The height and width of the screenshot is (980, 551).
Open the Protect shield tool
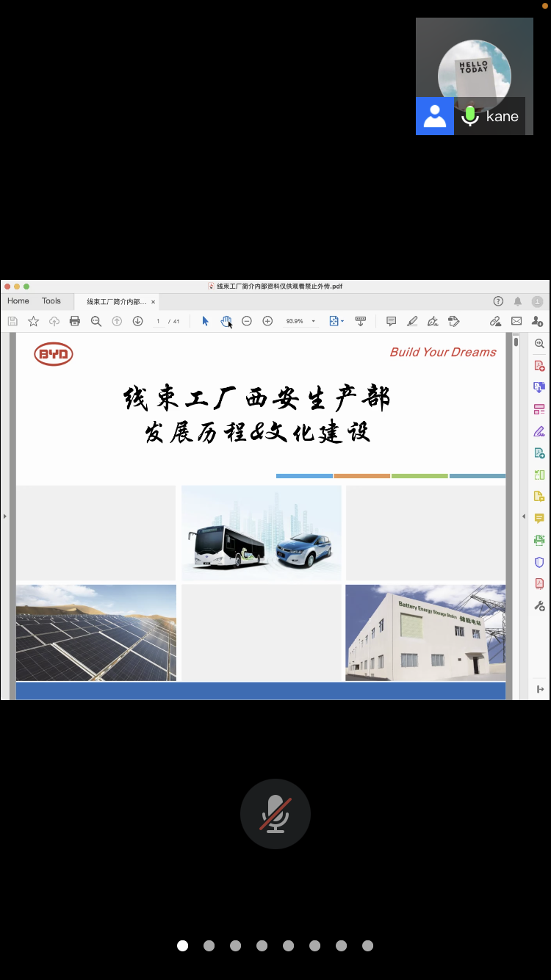(539, 562)
